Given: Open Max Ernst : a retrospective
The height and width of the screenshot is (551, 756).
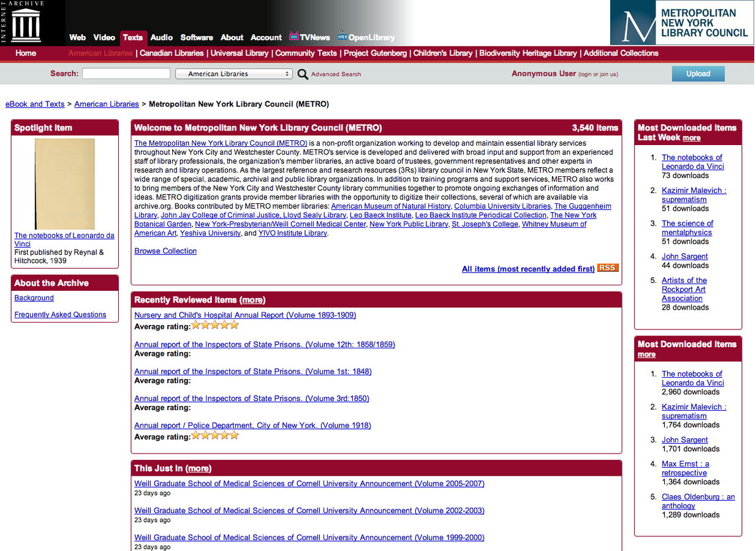Looking at the screenshot, I should [686, 468].
